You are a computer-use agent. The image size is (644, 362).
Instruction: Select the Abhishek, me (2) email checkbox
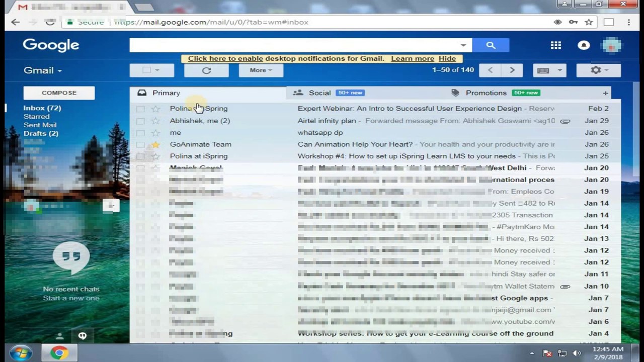tap(140, 121)
